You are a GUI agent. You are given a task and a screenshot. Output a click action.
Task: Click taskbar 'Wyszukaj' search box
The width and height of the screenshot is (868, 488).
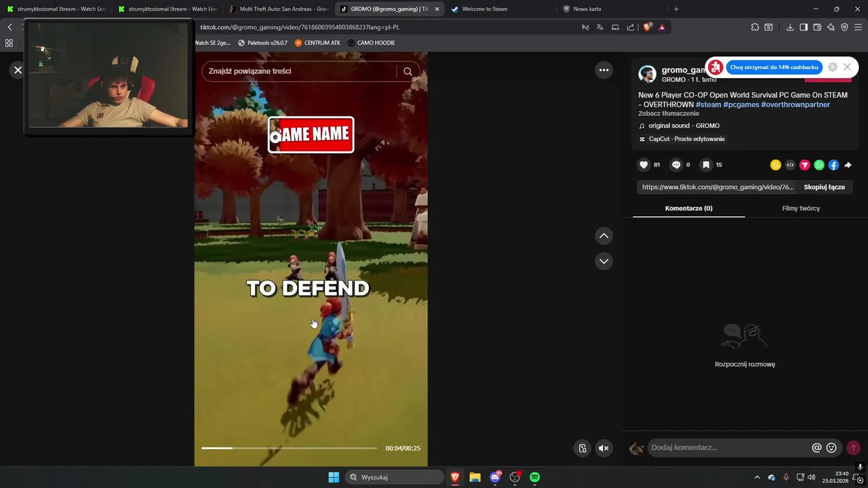pyautogui.click(x=395, y=477)
